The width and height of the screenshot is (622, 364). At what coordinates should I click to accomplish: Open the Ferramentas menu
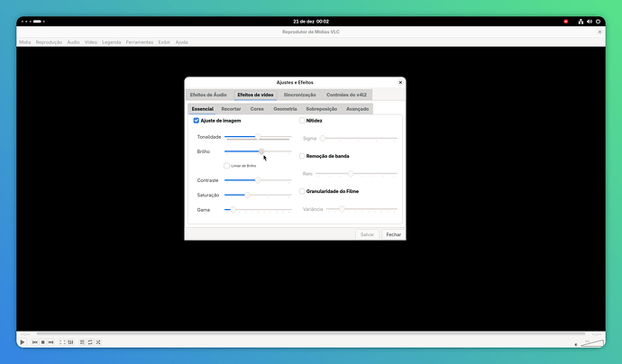coord(139,41)
